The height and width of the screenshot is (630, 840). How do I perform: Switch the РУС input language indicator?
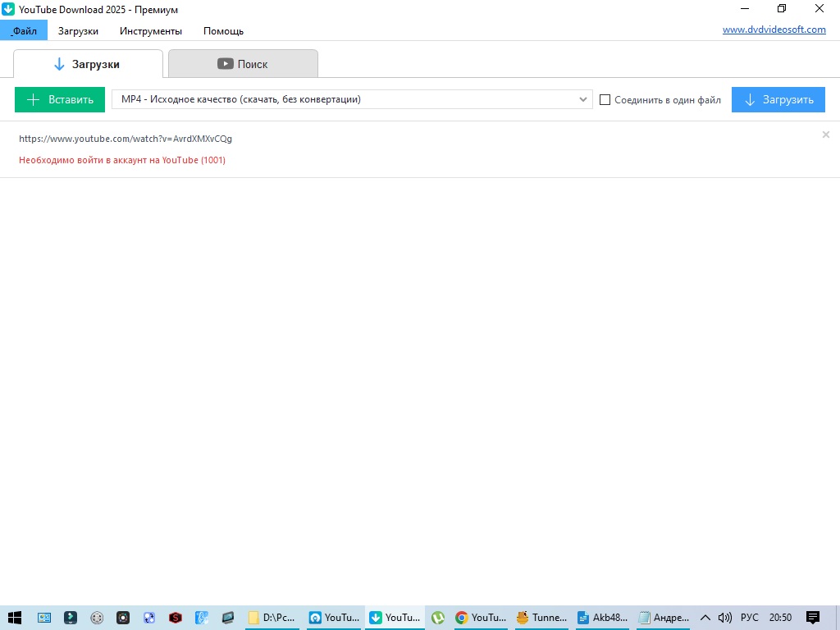(x=750, y=618)
